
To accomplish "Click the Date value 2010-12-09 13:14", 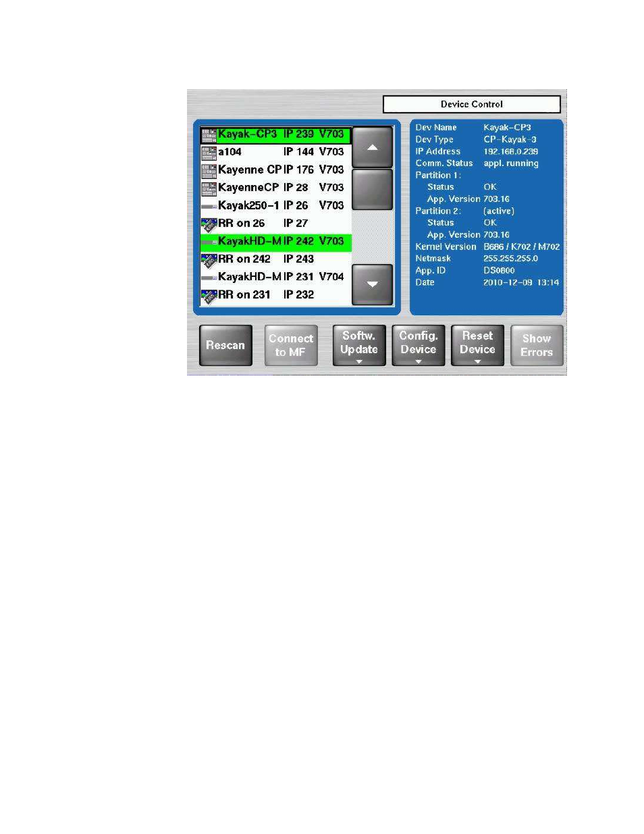I will click(x=521, y=283).
